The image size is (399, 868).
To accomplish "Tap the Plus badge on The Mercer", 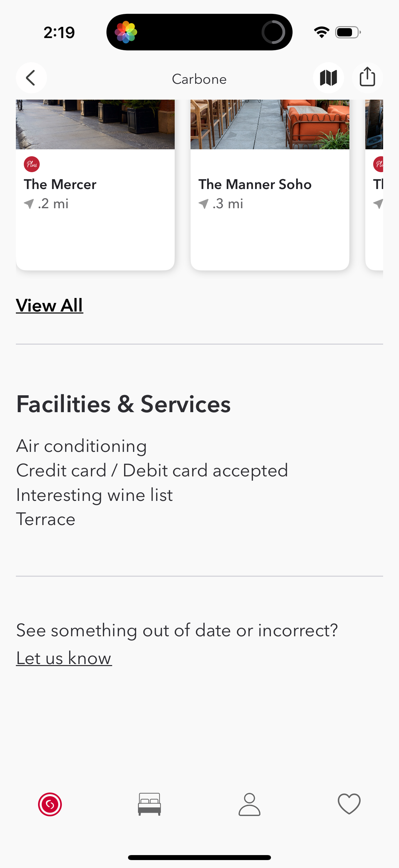I will [x=32, y=164].
